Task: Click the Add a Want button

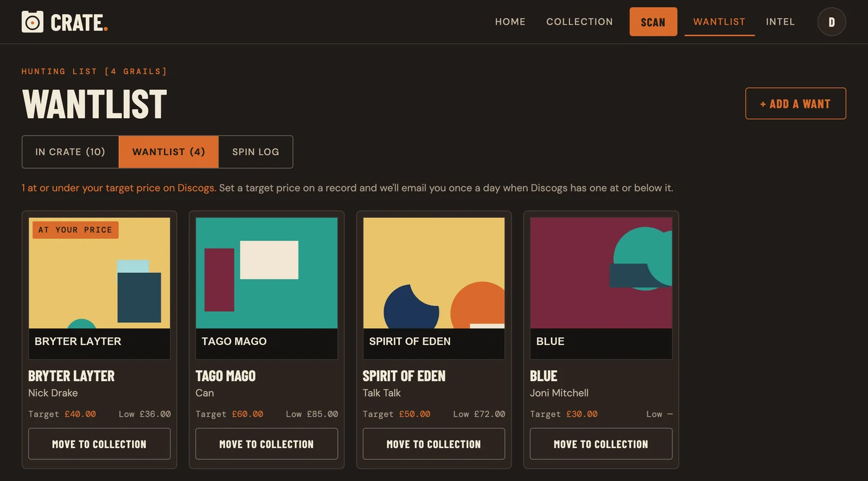Action: [x=795, y=104]
